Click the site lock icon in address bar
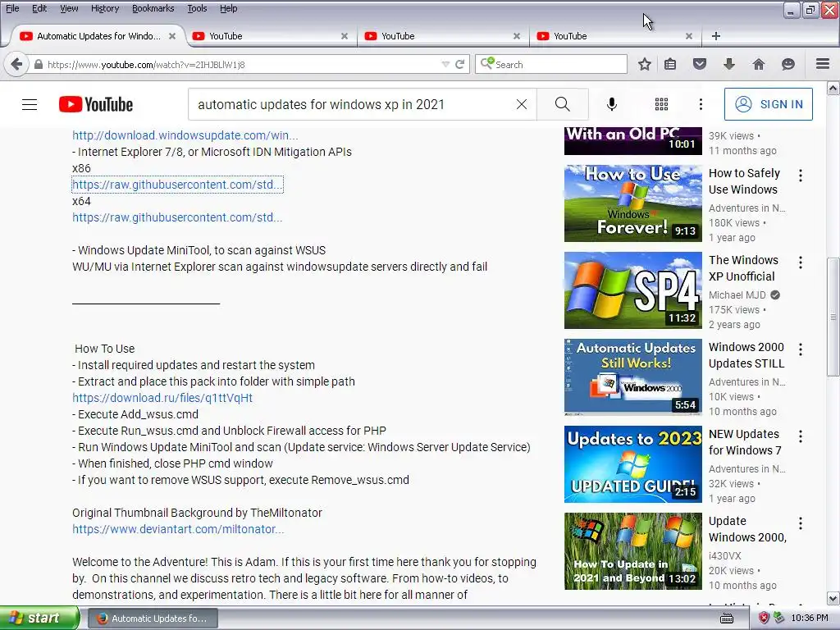 (38, 64)
